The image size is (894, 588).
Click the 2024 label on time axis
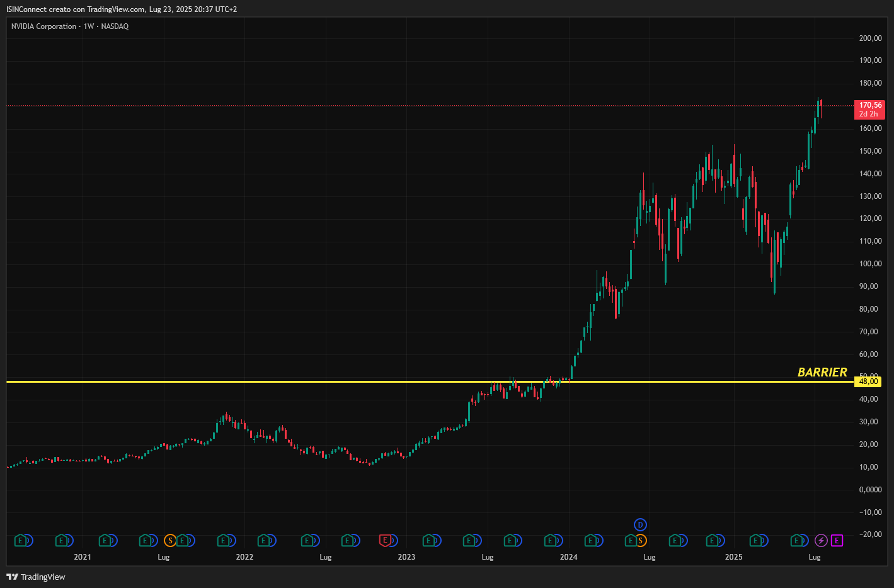click(568, 557)
